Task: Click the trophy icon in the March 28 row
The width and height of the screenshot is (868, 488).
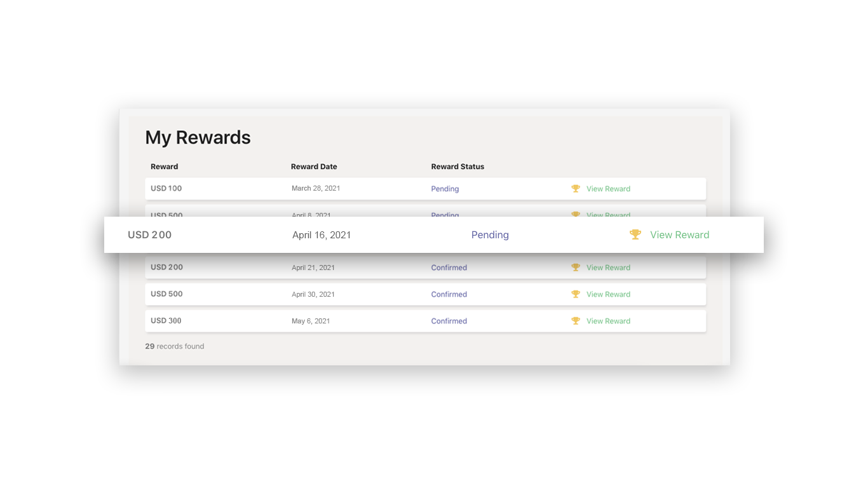Action: pyautogui.click(x=576, y=189)
